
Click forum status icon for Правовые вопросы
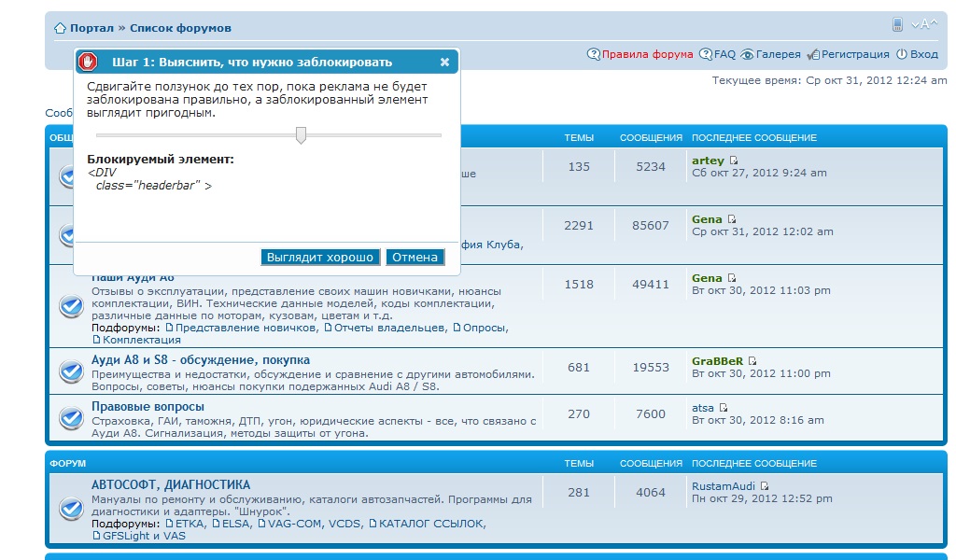pos(71,418)
